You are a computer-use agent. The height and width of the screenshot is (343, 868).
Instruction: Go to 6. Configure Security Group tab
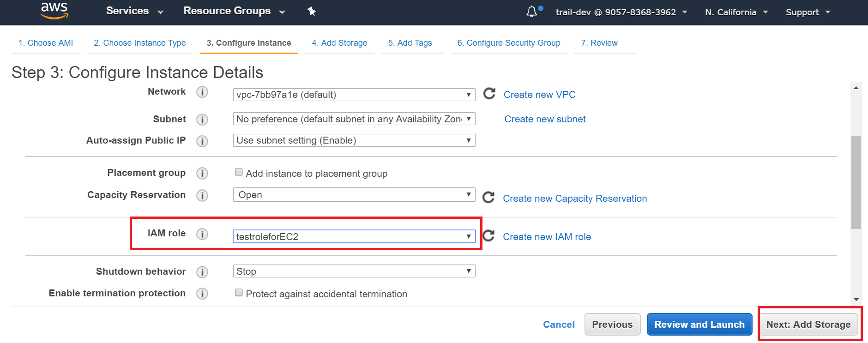pyautogui.click(x=508, y=43)
